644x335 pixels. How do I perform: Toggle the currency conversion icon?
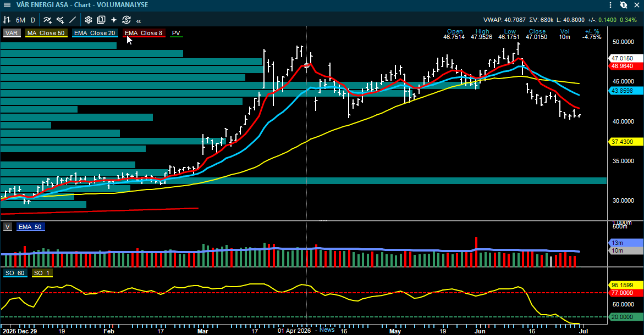pyautogui.click(x=126, y=20)
